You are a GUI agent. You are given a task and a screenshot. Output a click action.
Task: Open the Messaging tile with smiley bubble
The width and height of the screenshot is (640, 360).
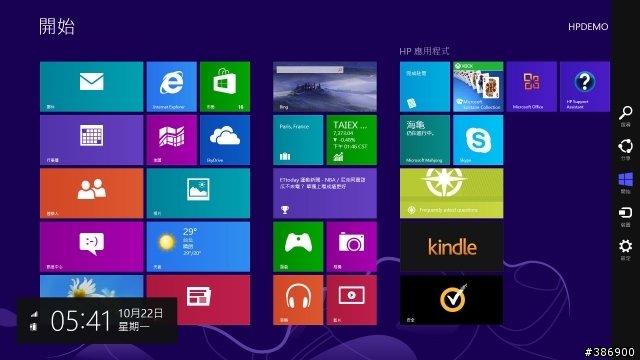pyautogui.click(x=91, y=247)
